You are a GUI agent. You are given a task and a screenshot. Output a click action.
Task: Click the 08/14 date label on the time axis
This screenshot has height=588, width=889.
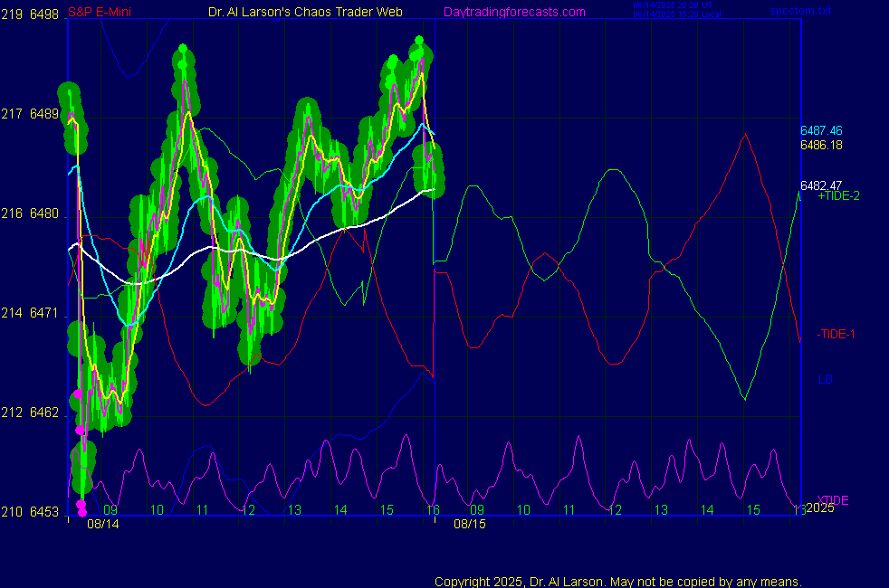[102, 524]
